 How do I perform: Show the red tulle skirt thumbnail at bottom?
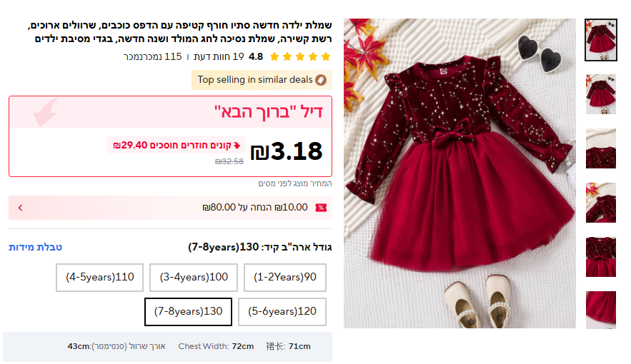coord(601,310)
